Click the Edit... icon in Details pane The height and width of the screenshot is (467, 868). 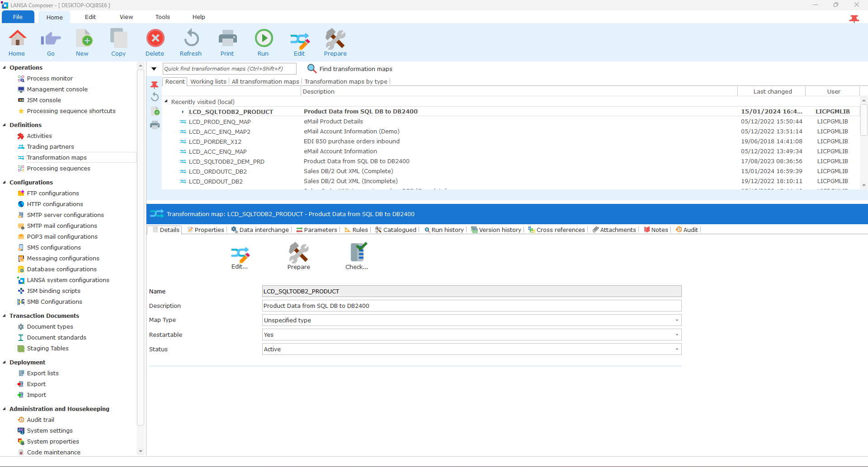[x=240, y=255]
